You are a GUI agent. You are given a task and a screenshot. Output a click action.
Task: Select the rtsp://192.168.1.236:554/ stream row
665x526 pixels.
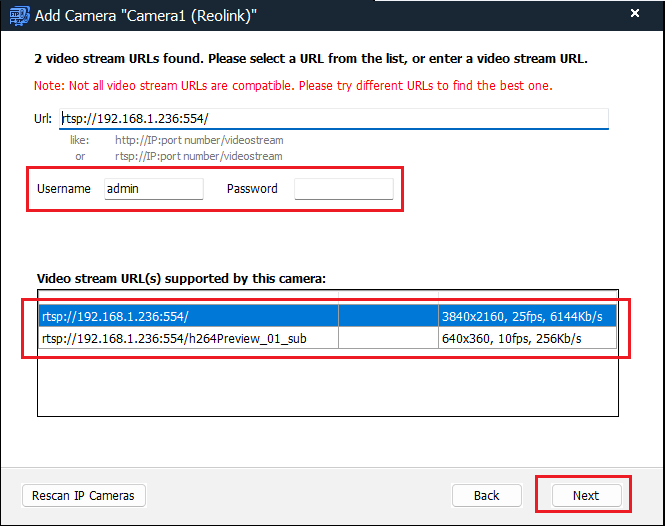pos(327,316)
